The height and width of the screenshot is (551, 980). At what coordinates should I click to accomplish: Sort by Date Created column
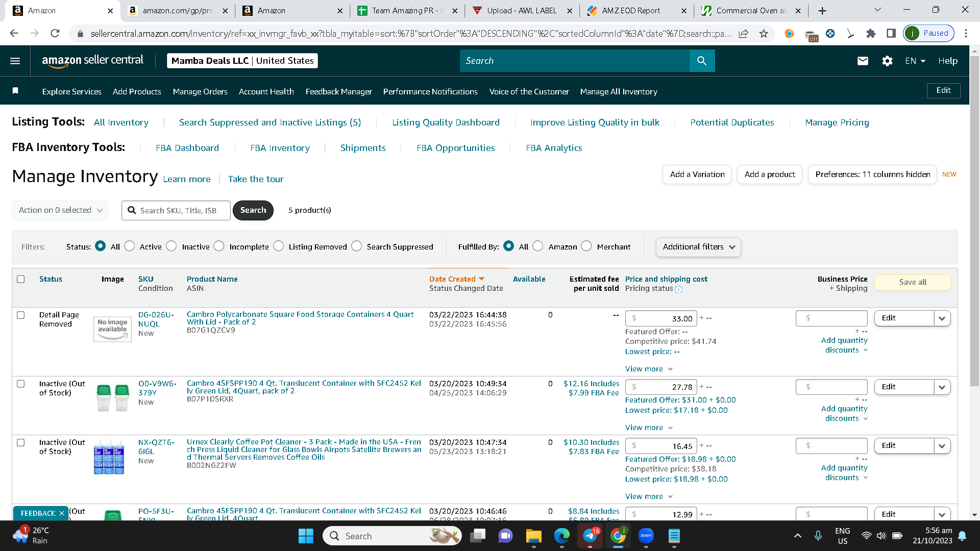456,279
